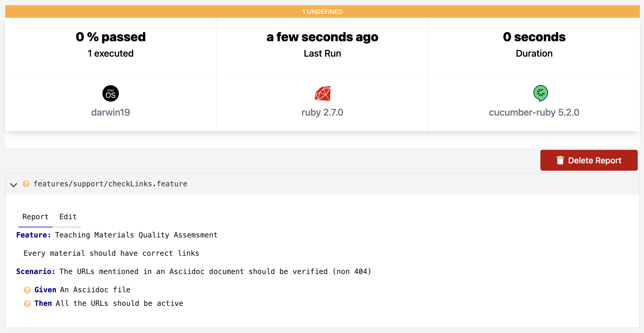
Task: Click the Given An Asciidoc file step
Action: point(82,290)
